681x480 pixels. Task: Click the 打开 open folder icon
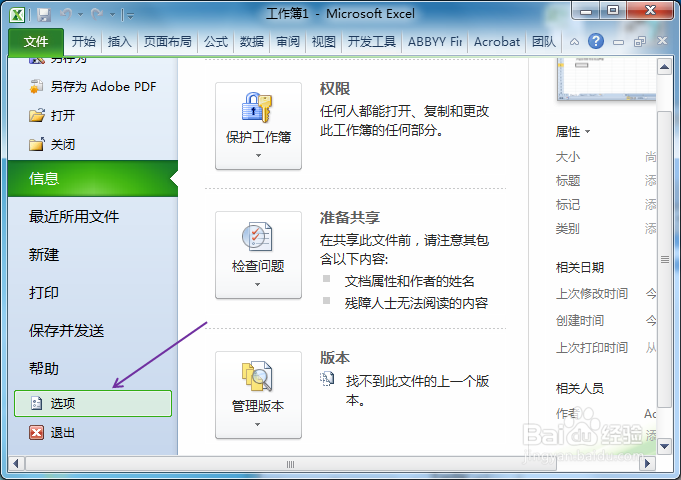tap(37, 115)
